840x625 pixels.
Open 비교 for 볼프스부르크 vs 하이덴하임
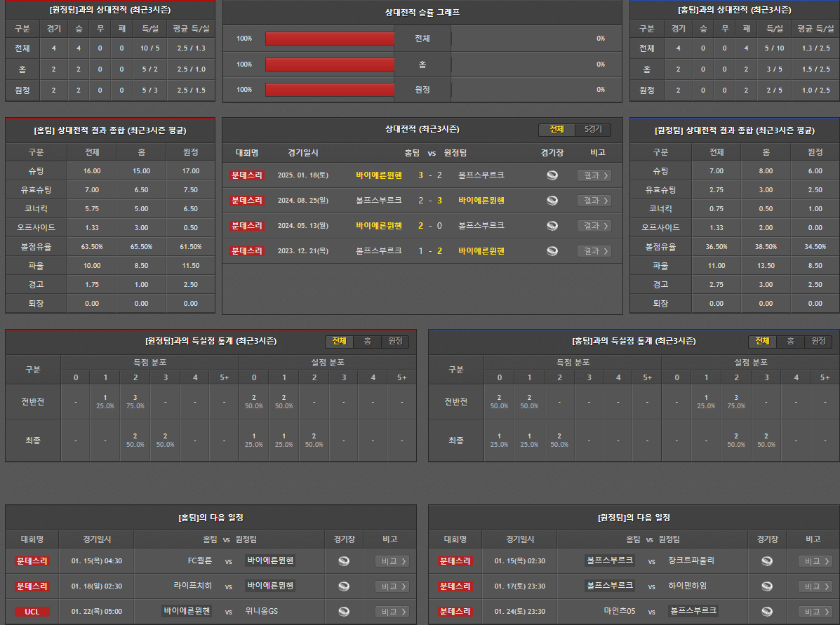tap(815, 586)
